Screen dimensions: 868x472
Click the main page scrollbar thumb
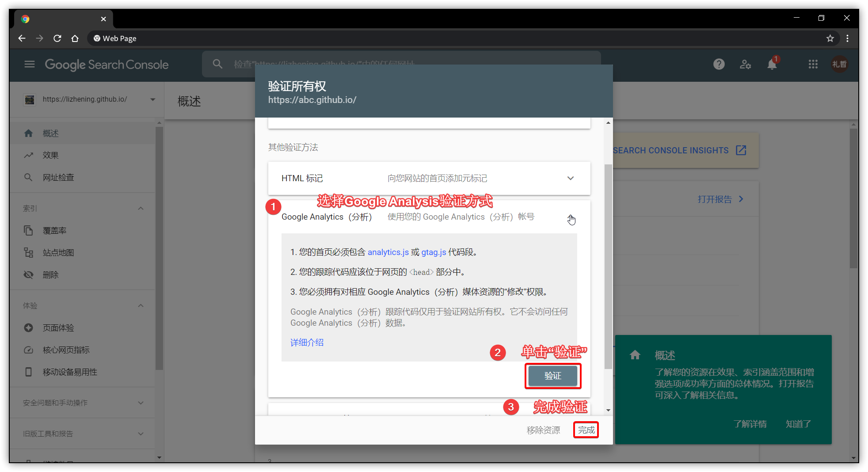click(854, 198)
